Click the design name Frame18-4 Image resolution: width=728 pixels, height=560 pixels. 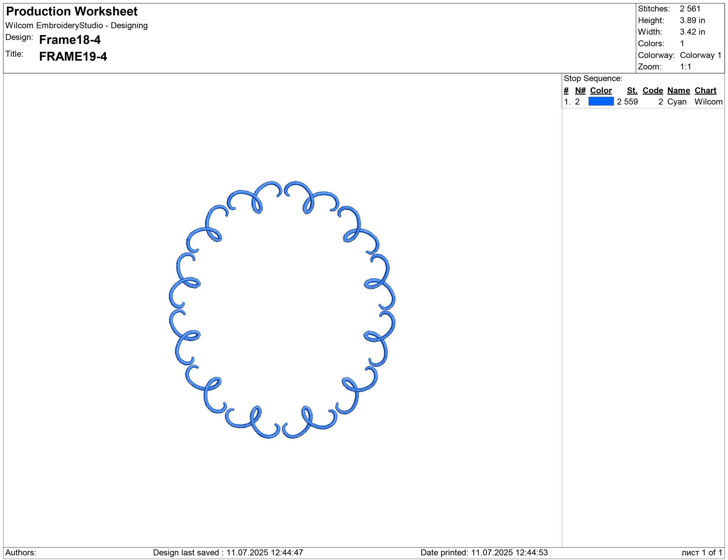(x=70, y=40)
